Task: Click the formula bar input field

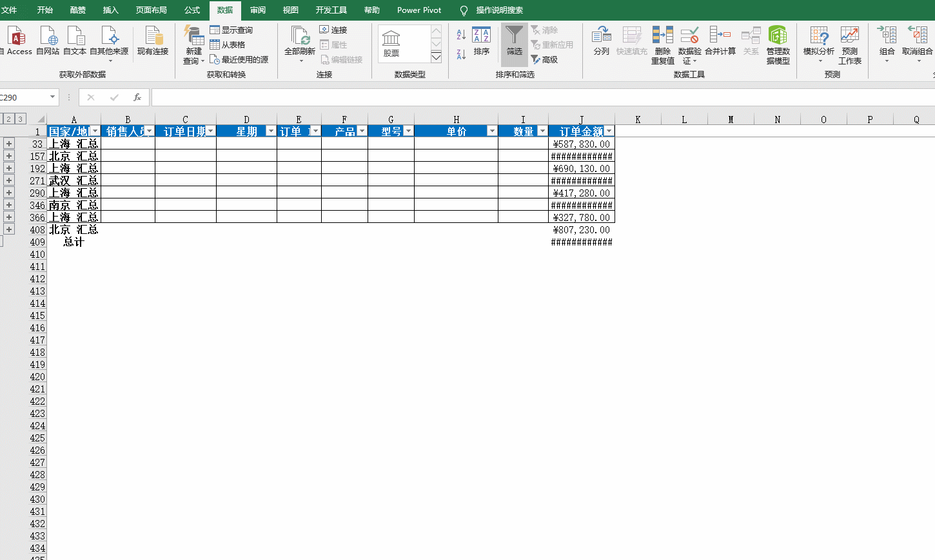Action: point(543,97)
